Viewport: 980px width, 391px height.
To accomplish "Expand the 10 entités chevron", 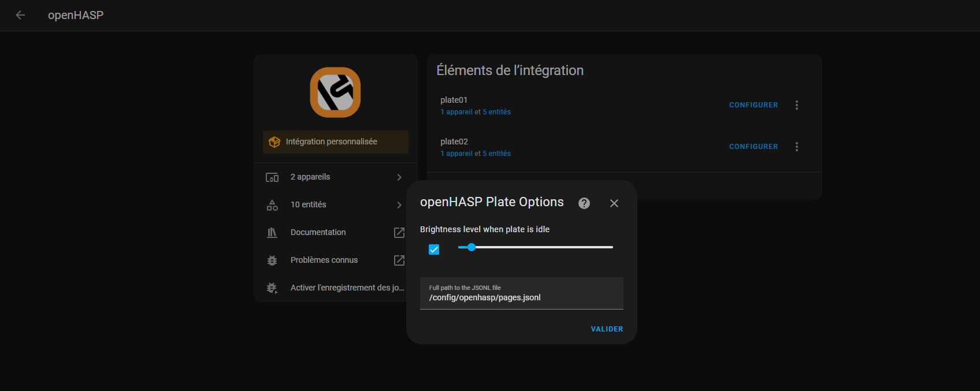I will click(399, 205).
